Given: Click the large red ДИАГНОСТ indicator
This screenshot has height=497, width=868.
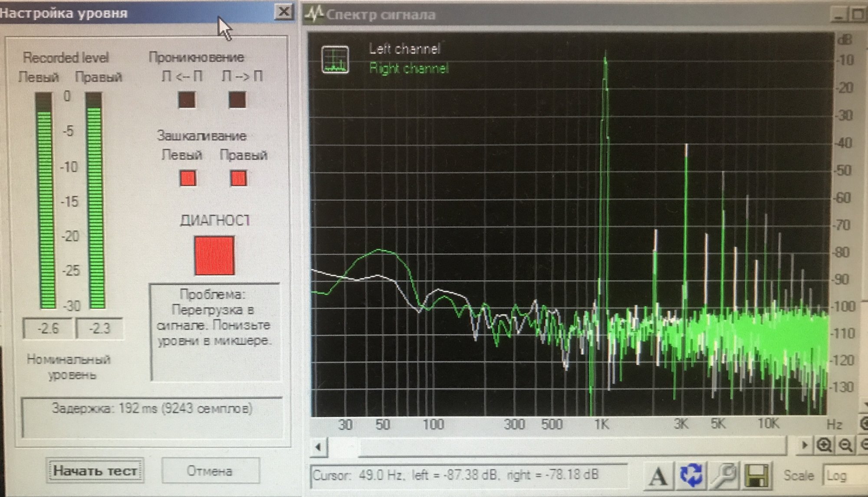Looking at the screenshot, I should click(x=214, y=255).
